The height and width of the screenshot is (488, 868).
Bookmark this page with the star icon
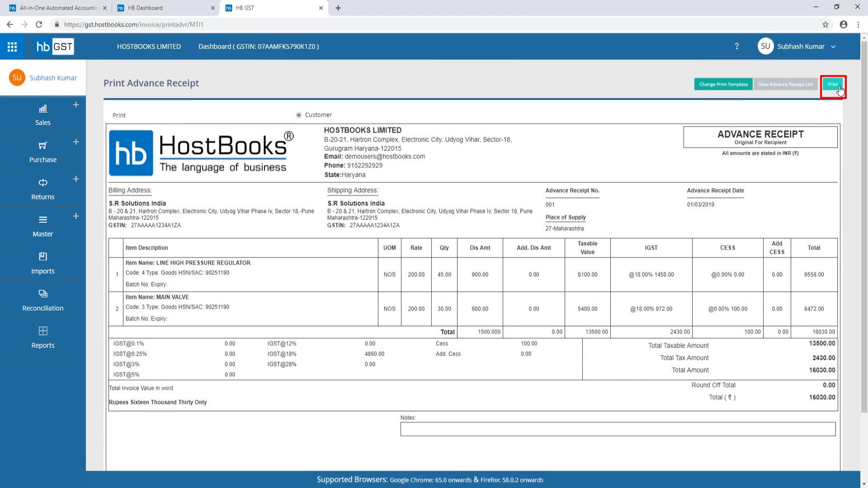coord(826,24)
